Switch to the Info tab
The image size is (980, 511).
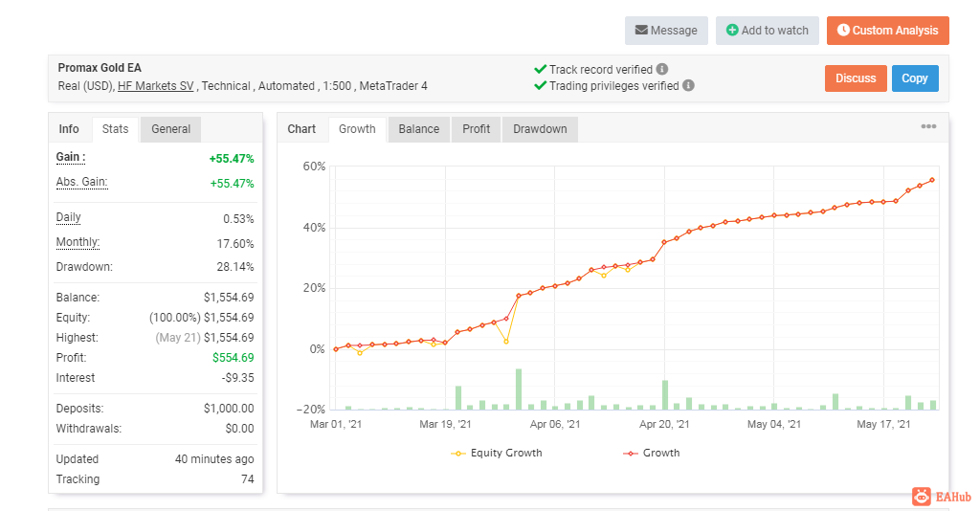click(x=69, y=129)
